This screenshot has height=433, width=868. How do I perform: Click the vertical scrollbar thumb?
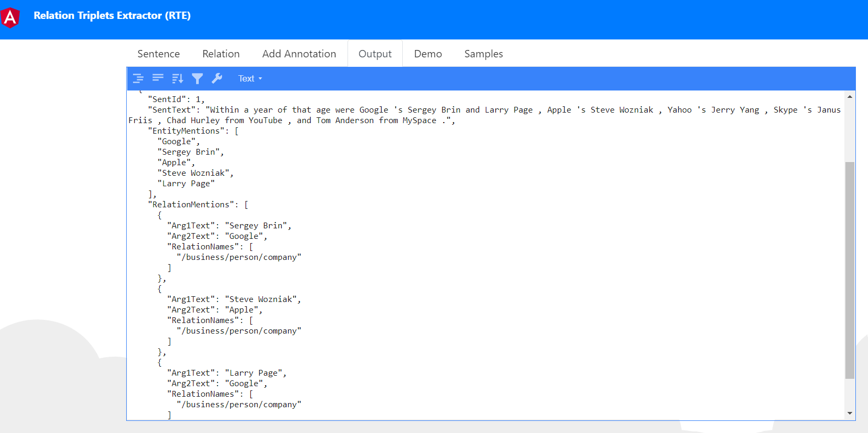850,270
